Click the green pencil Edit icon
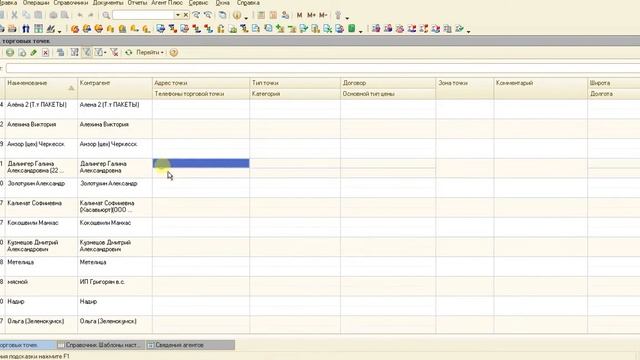Screen dimensions: 640x360 34,53
